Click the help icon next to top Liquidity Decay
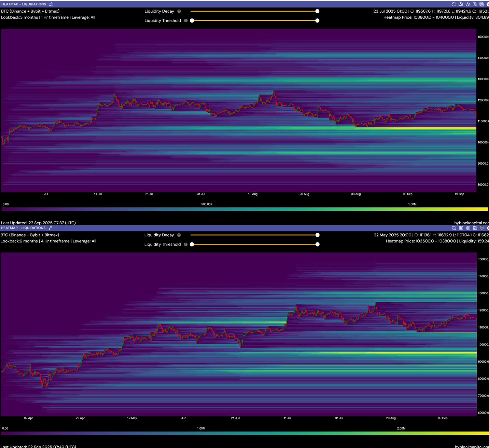This screenshot has width=489, height=448. 179,11
